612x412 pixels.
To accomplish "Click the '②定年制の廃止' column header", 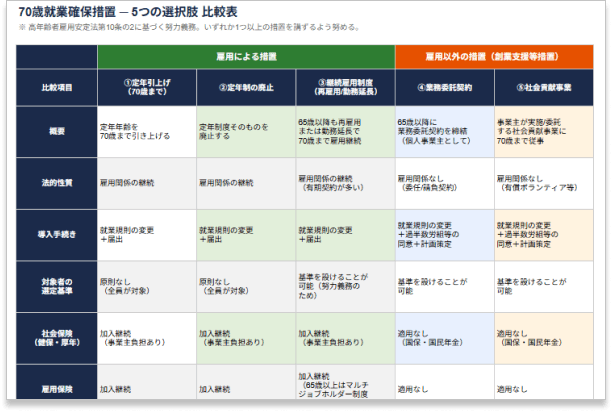I will coord(246,88).
